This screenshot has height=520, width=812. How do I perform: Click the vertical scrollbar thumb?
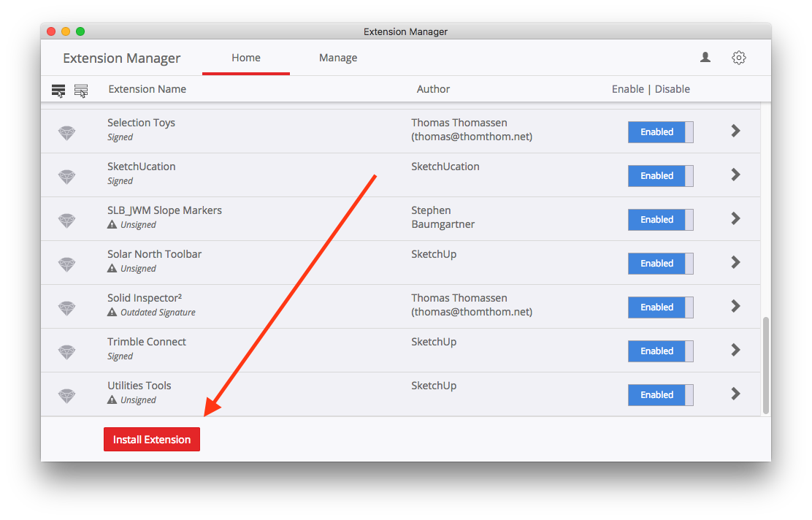pos(766,366)
